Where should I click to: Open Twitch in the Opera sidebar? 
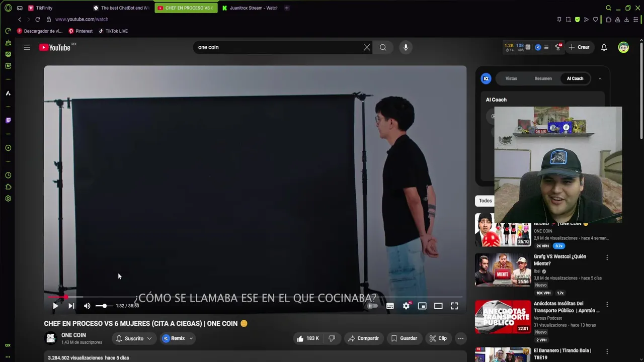pos(8,120)
